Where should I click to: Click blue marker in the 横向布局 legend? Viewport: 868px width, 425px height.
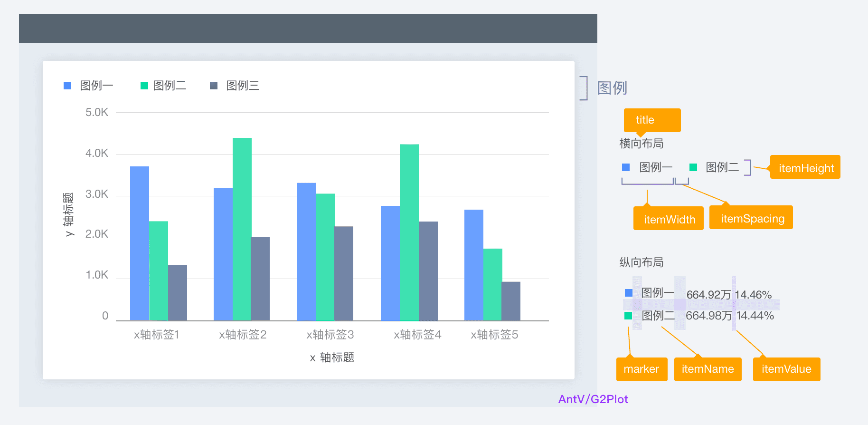626,167
